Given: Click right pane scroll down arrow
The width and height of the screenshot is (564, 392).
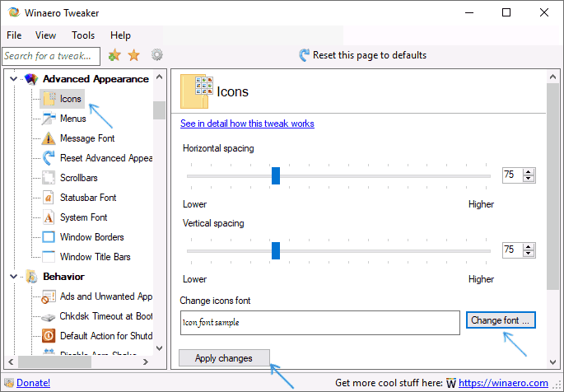Looking at the screenshot, I should coord(552,362).
